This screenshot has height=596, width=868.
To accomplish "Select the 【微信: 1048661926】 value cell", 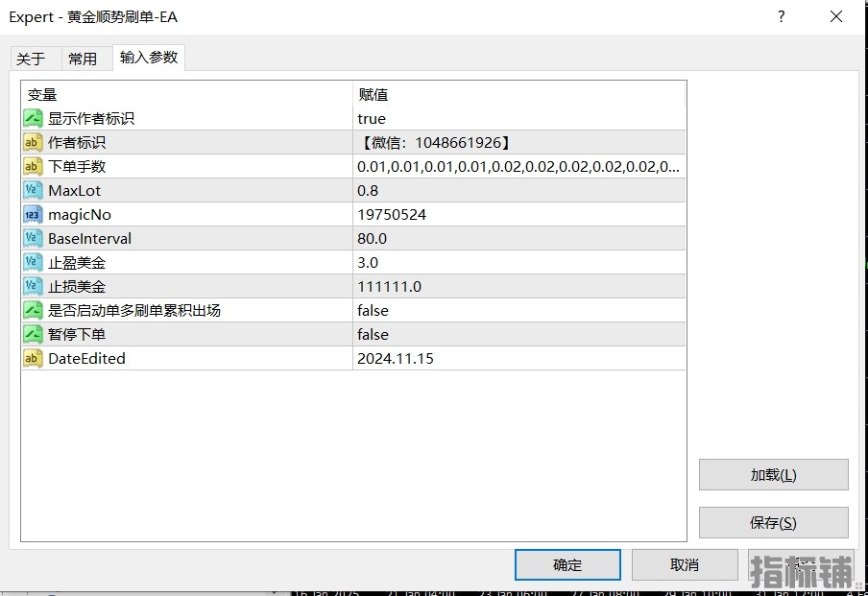I will coord(519,142).
